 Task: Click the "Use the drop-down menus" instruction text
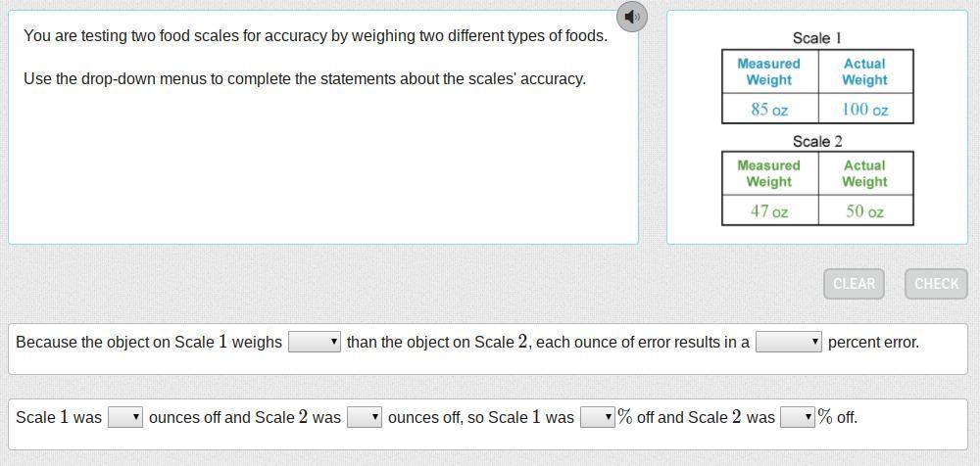(x=305, y=78)
